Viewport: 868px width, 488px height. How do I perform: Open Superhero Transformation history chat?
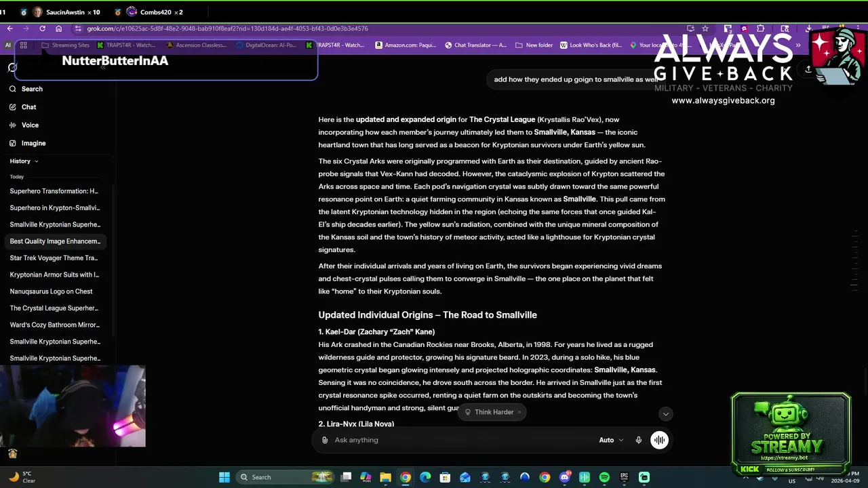pyautogui.click(x=55, y=191)
